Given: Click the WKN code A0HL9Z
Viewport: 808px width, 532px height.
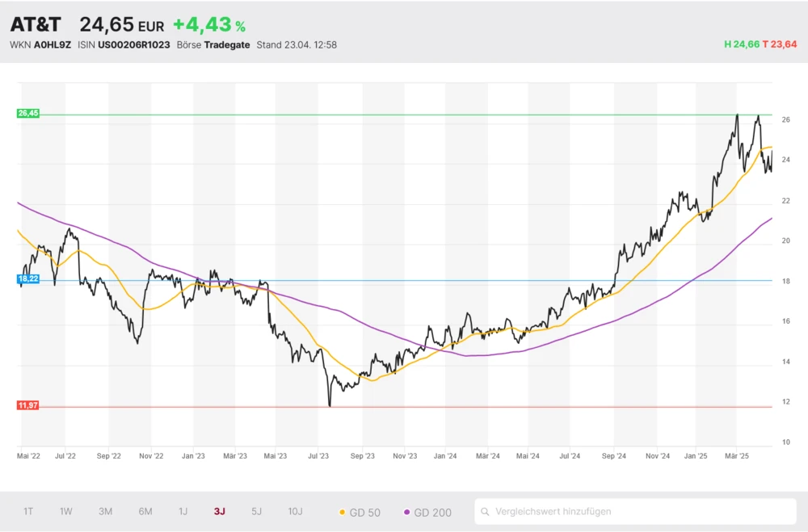Looking at the screenshot, I should (x=53, y=45).
